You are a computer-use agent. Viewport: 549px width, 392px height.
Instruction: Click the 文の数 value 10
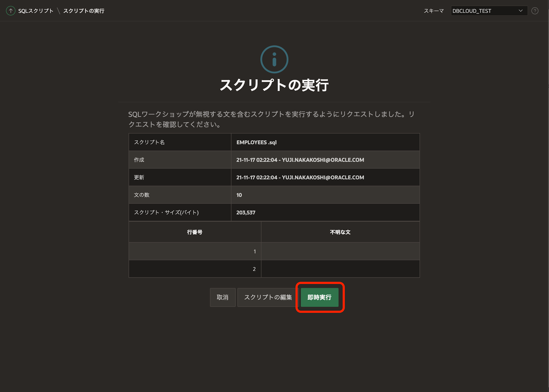239,195
